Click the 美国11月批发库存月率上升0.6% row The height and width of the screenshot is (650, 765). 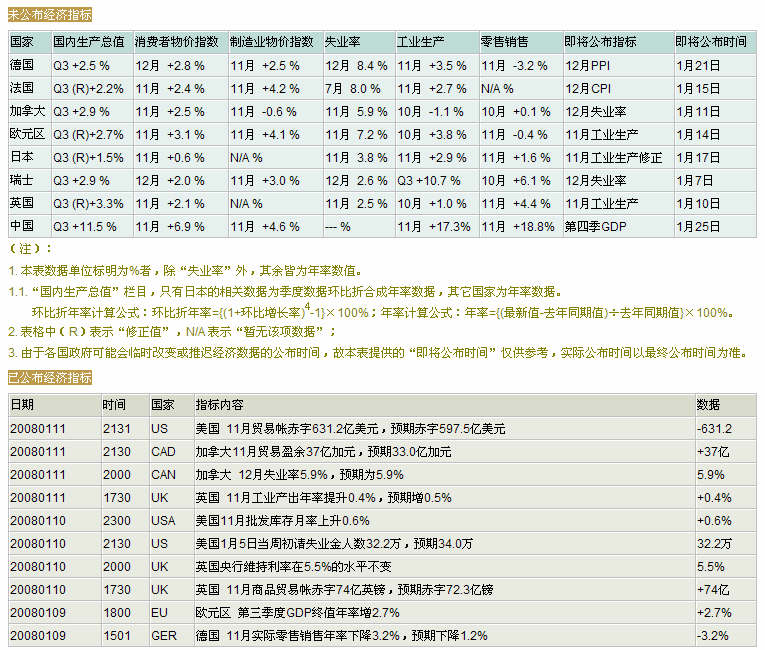[382, 521]
